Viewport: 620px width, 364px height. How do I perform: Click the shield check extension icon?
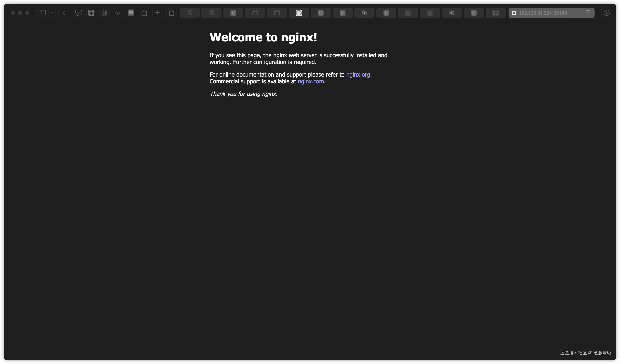78,13
